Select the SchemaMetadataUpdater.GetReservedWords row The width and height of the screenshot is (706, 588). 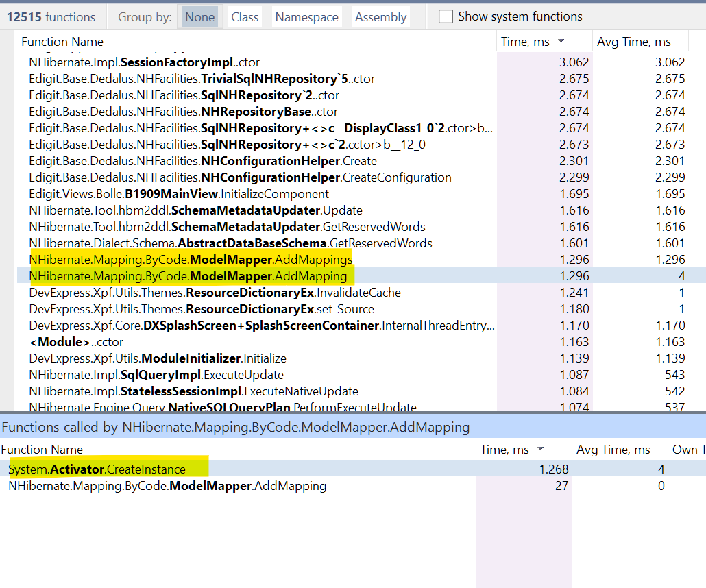(x=361, y=227)
